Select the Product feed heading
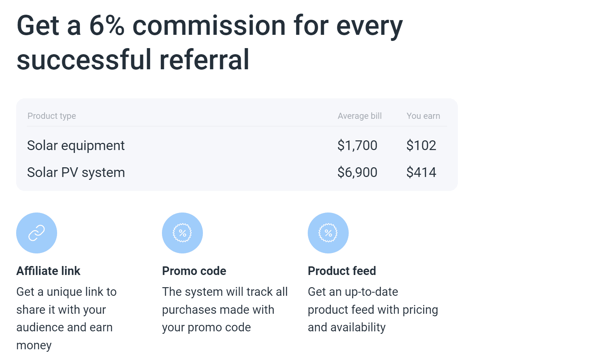This screenshot has width=613, height=364. click(x=342, y=271)
